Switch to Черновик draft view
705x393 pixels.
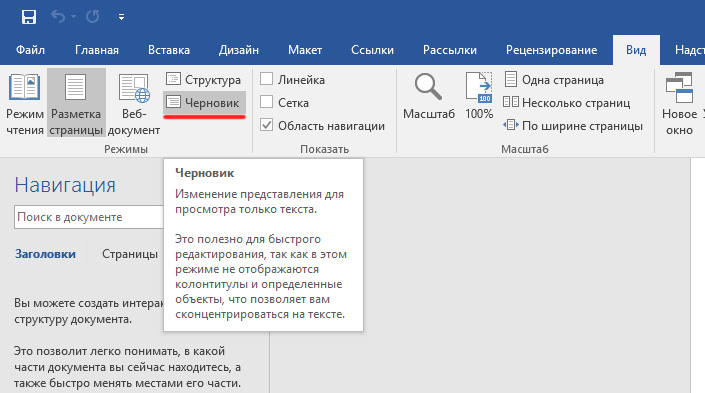(x=205, y=103)
